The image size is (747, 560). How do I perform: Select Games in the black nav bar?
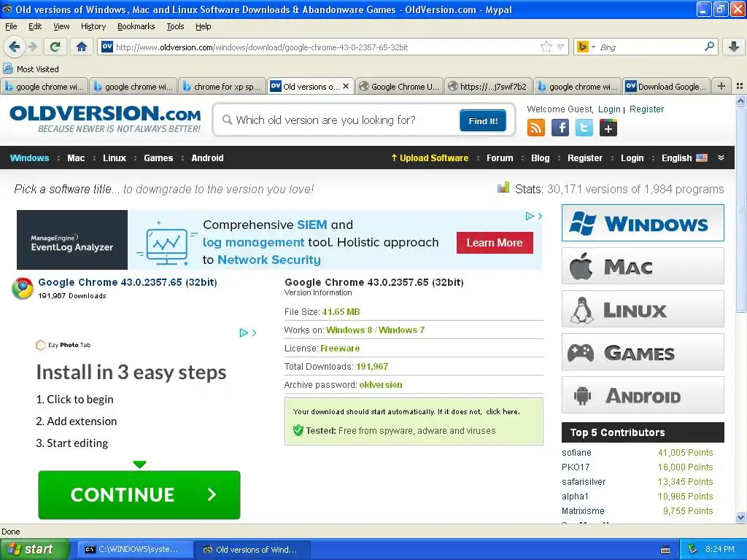pos(158,157)
